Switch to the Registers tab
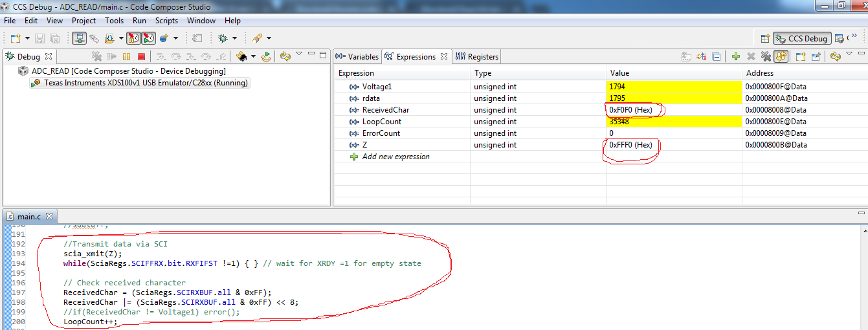Image resolution: width=868 pixels, height=330 pixels. (x=477, y=56)
